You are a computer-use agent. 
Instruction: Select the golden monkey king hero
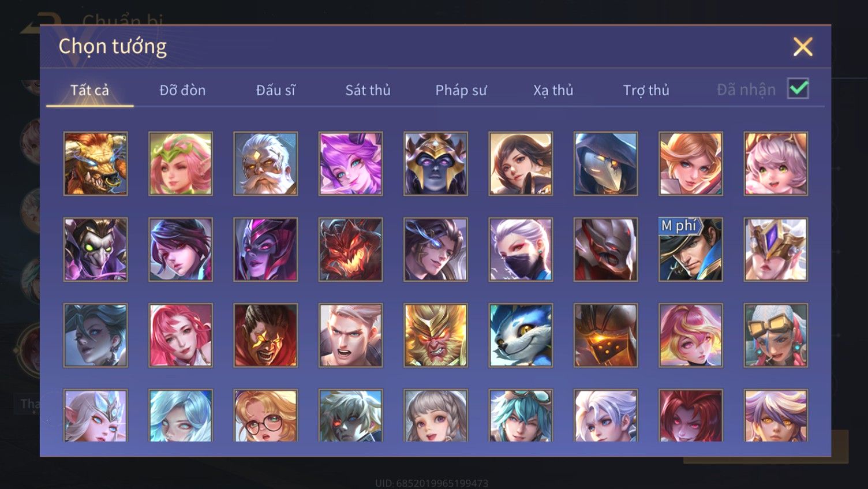[435, 335]
